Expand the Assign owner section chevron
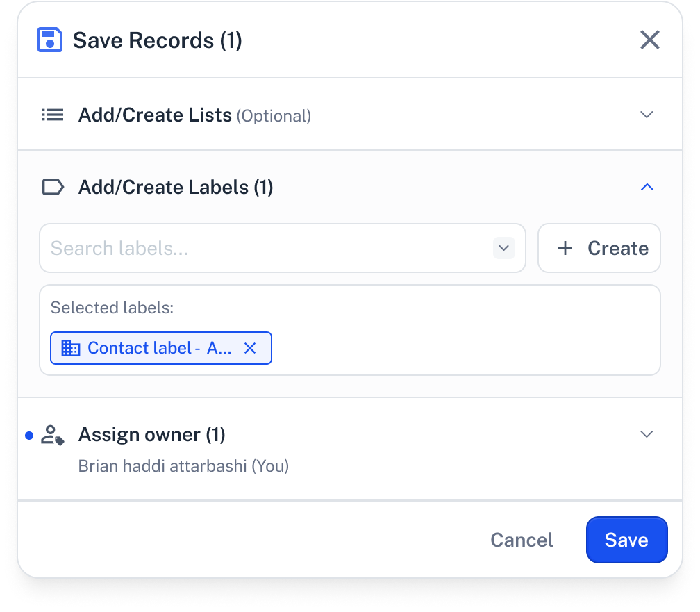700x612 pixels. (647, 434)
